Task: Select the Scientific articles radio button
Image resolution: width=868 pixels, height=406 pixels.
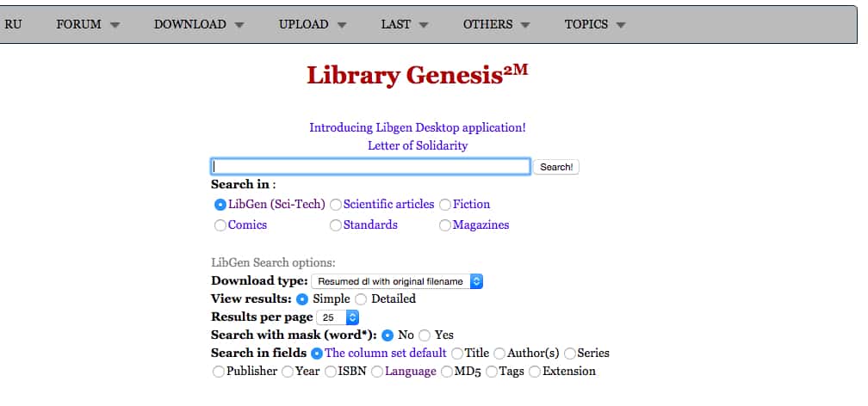Action: click(x=336, y=205)
